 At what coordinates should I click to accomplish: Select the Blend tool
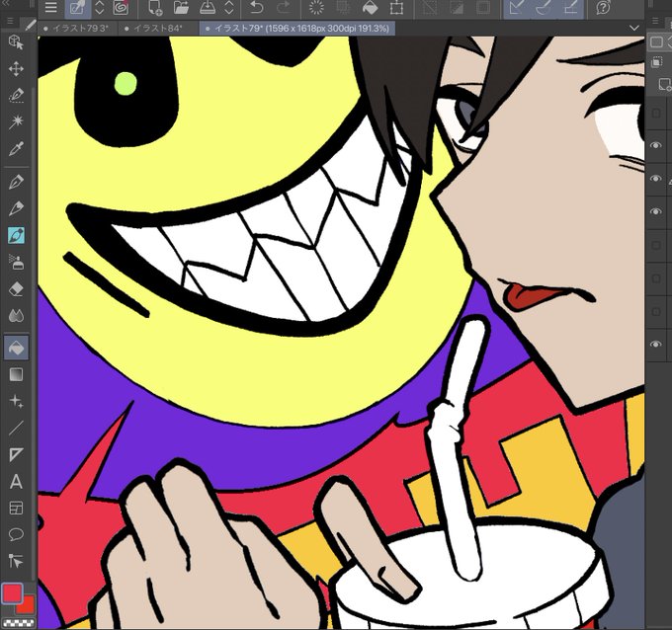pyautogui.click(x=16, y=316)
